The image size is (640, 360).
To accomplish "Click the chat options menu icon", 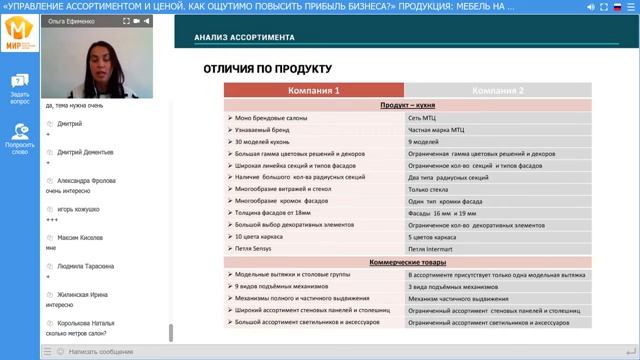I will coord(48,351).
